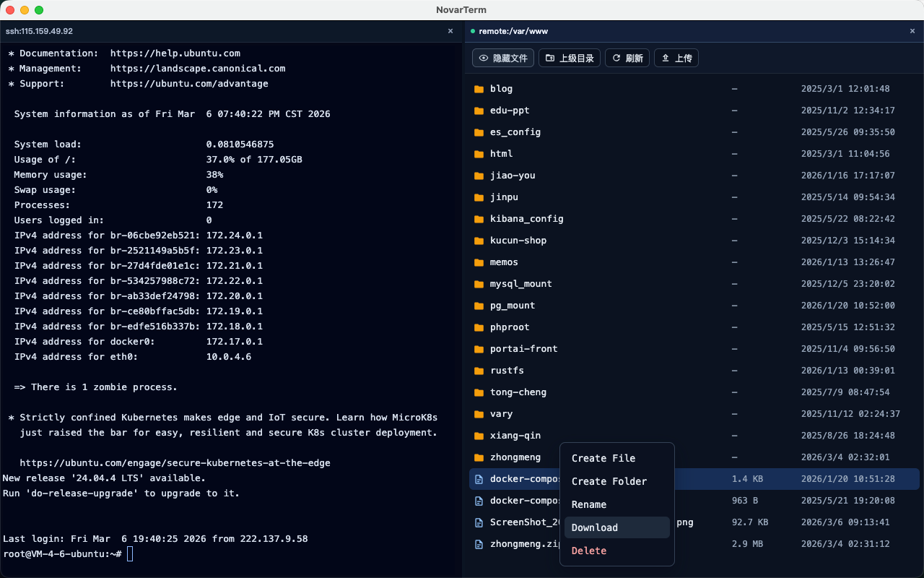
Task: Click the green status dot on remote tab
Action: coord(473,31)
